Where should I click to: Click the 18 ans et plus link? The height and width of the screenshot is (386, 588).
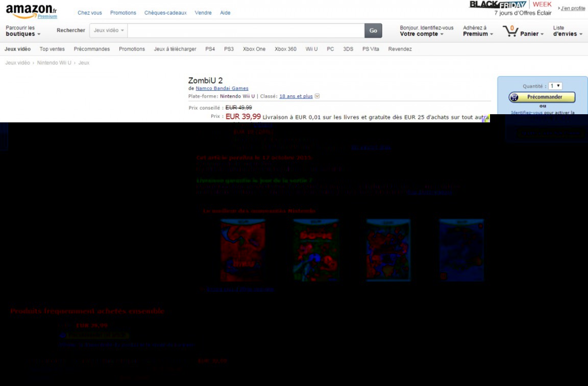pos(296,96)
